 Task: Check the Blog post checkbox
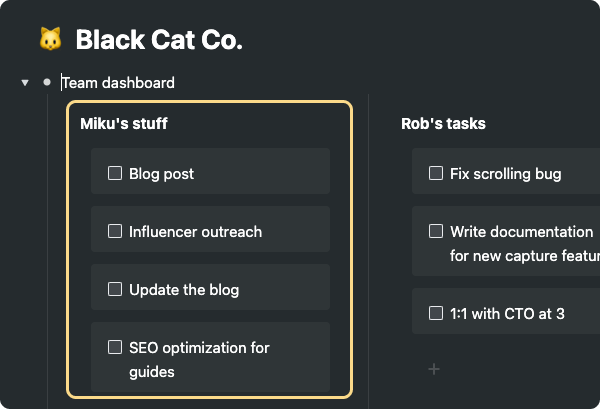coord(115,174)
